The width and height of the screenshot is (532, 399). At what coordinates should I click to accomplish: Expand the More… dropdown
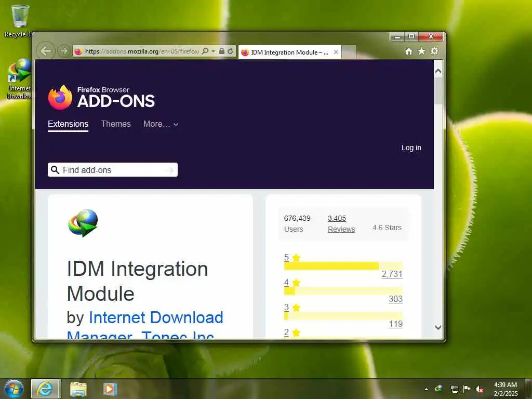pyautogui.click(x=161, y=124)
